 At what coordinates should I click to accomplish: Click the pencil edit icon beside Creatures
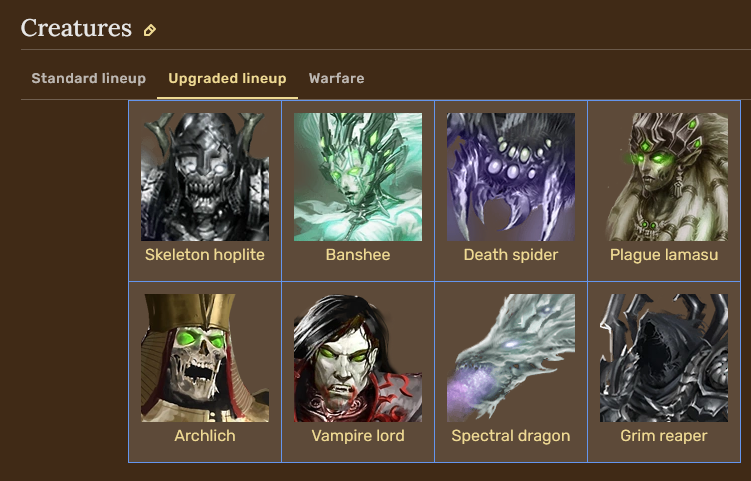pos(149,30)
